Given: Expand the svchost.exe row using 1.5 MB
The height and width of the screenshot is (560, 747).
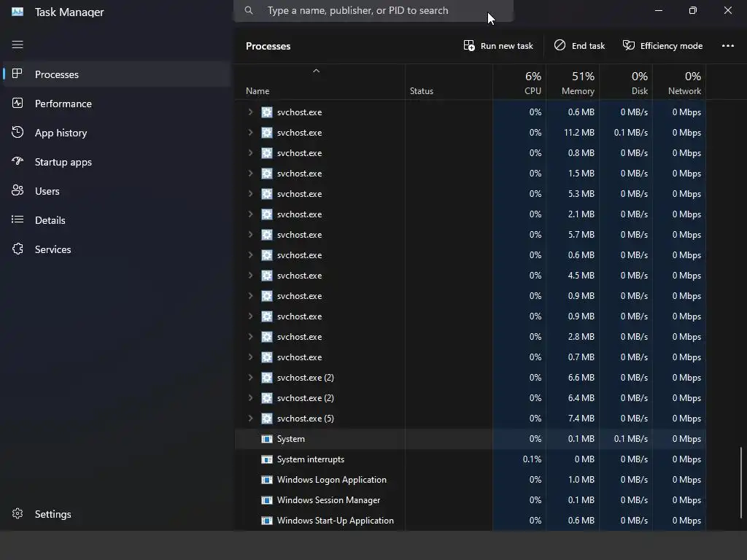Looking at the screenshot, I should tap(250, 174).
